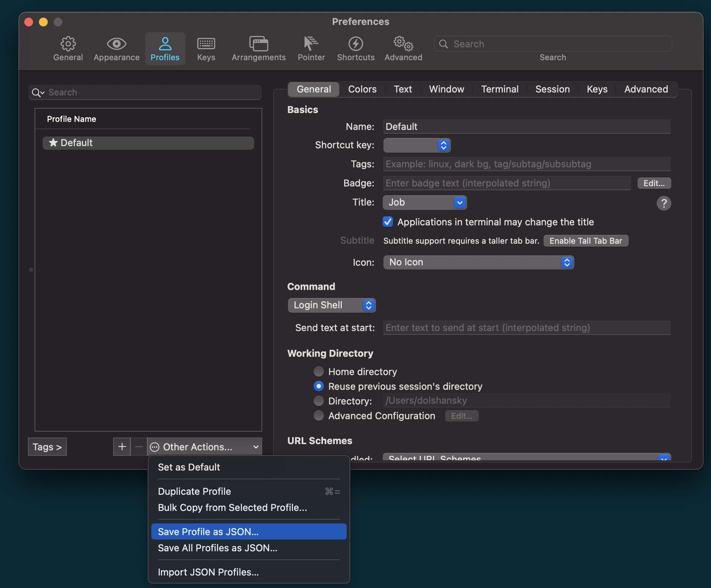
Task: Open the General preferences gear icon
Action: [68, 44]
